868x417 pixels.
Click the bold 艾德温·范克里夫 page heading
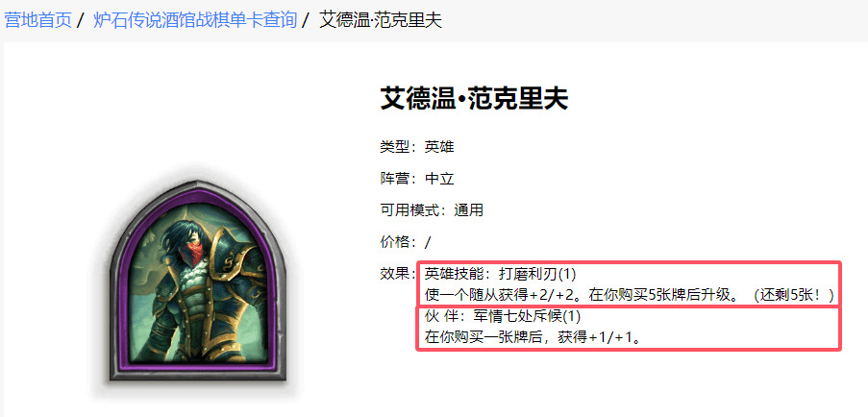474,99
